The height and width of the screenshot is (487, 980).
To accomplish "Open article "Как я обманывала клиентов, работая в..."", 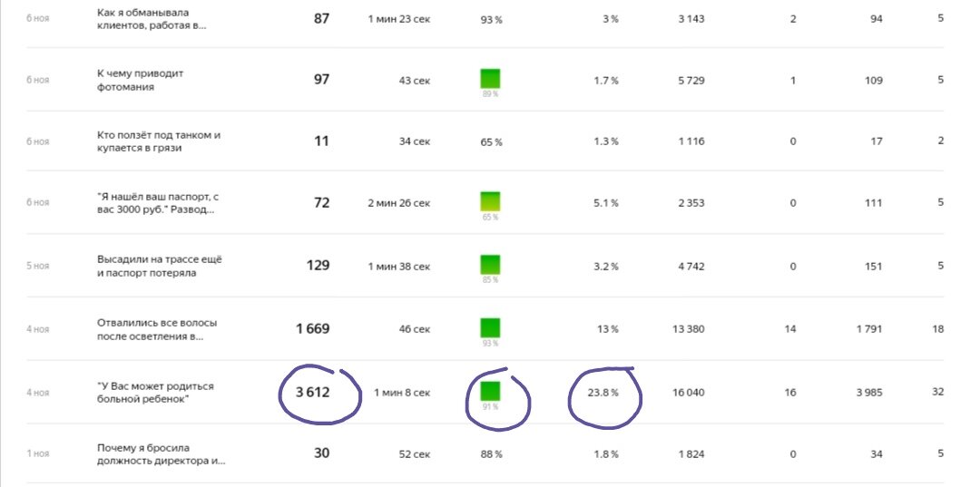I will [x=152, y=19].
